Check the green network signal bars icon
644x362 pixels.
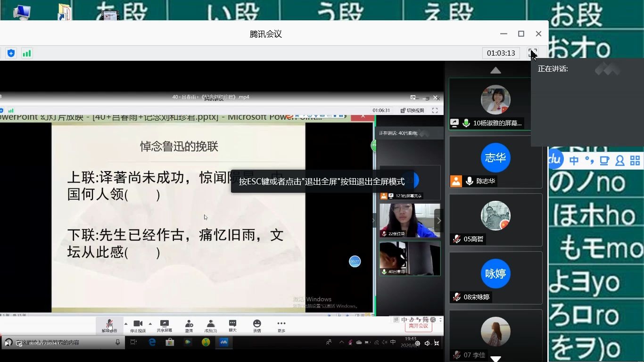click(27, 53)
